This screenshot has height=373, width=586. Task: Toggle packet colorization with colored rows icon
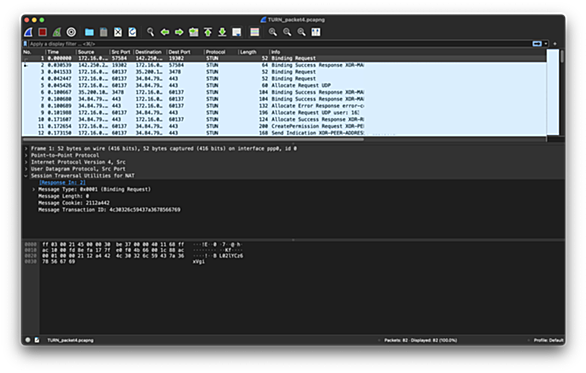coord(255,32)
